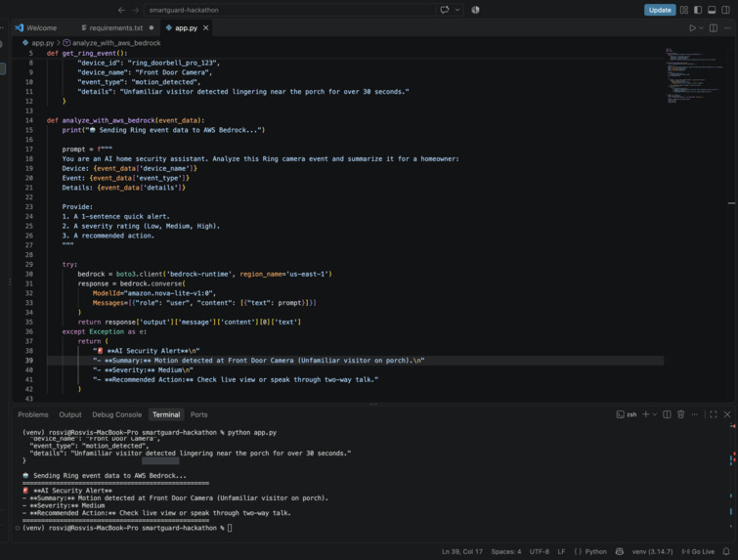Click the blue Update button
The width and height of the screenshot is (738, 560).
click(660, 10)
